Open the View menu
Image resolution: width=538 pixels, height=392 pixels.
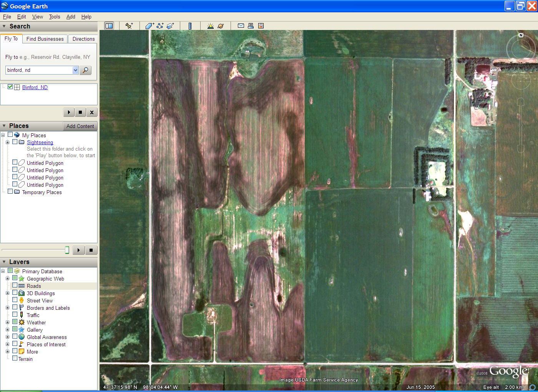coord(38,17)
